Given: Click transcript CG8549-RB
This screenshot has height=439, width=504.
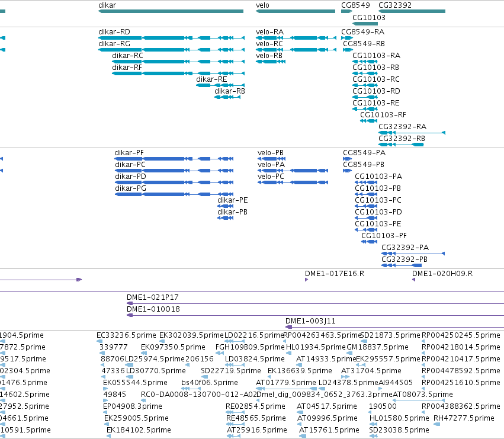Looking at the screenshot, I should pyautogui.click(x=364, y=44).
